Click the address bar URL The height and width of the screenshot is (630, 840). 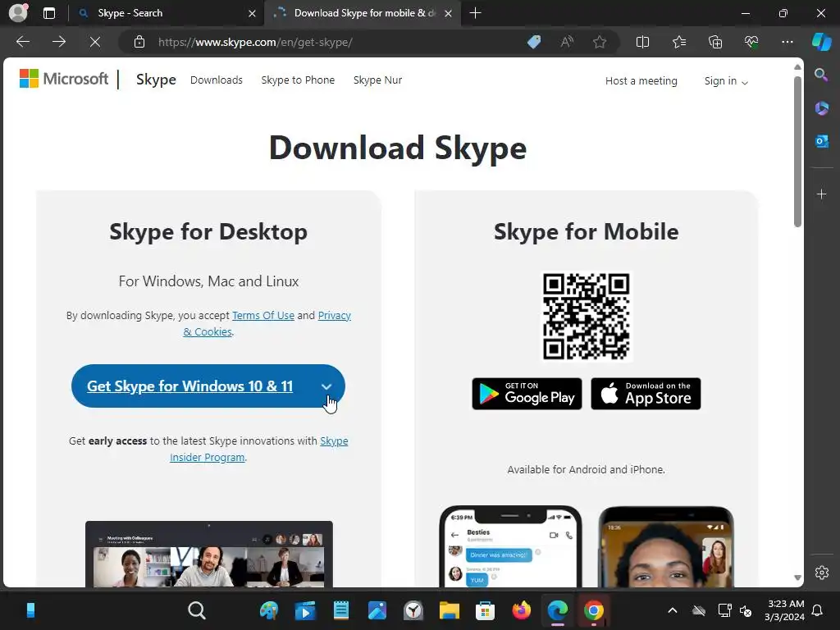pos(256,42)
